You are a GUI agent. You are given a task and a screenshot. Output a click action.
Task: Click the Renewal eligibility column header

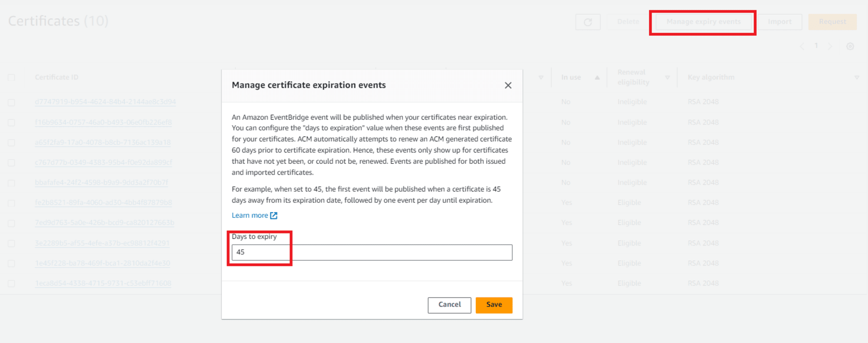(633, 77)
